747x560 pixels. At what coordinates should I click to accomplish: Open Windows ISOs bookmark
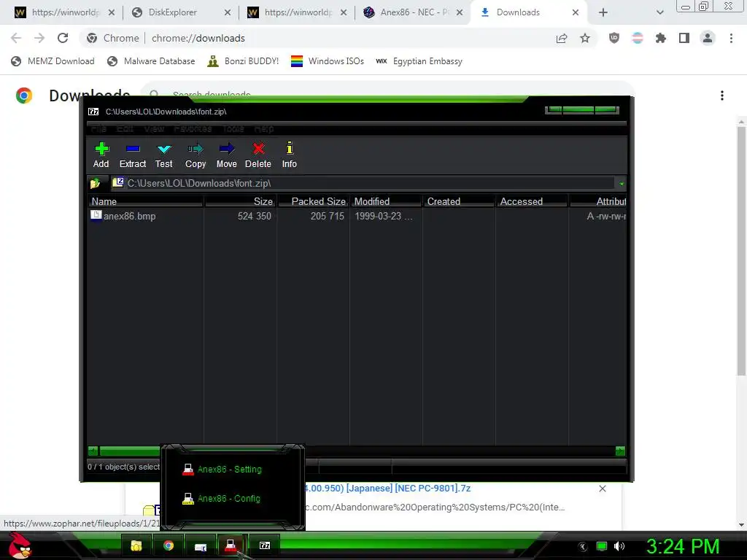tap(328, 61)
